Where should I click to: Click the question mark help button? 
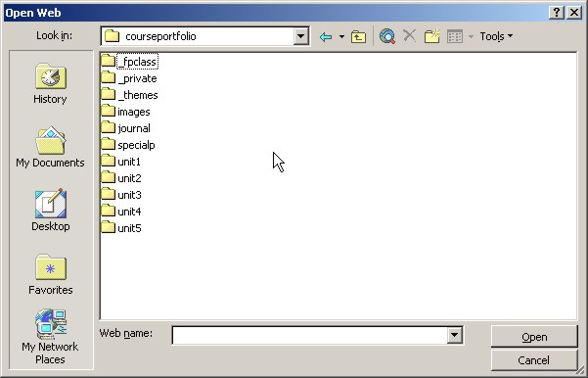tap(557, 13)
